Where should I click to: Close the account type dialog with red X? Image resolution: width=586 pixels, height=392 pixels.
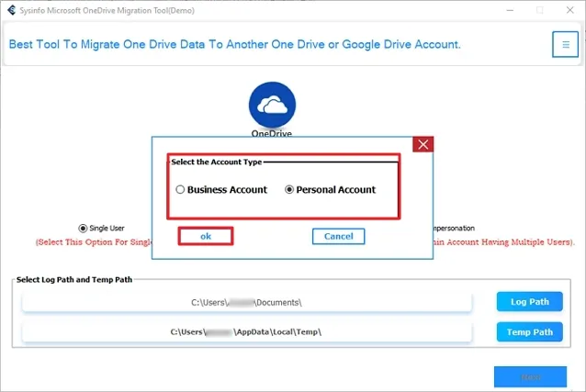pyautogui.click(x=423, y=144)
